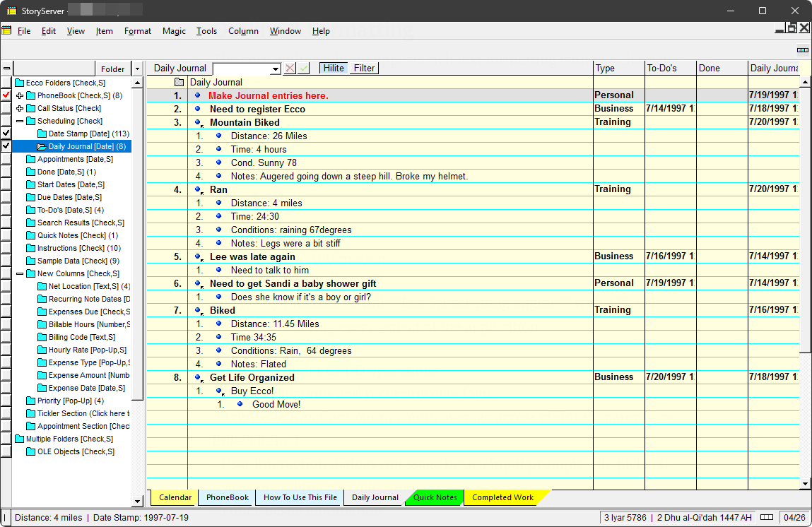Screen dimensions: 812x527
Task: Click the column layout icon below the close button
Action: [803, 50]
